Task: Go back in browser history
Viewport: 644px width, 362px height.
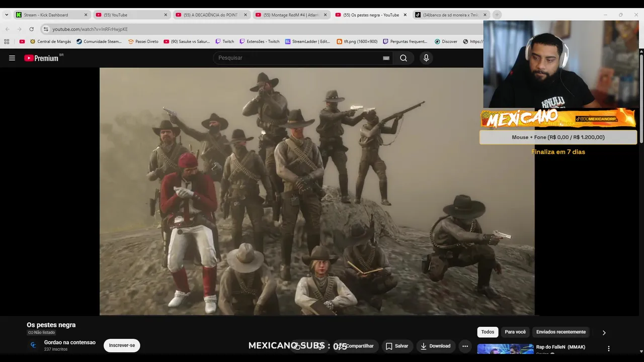Action: (x=7, y=29)
